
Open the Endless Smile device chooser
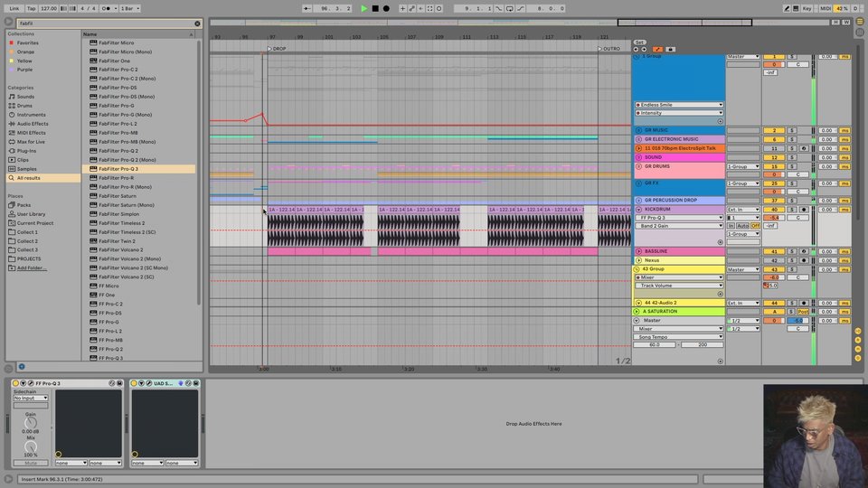click(679, 105)
